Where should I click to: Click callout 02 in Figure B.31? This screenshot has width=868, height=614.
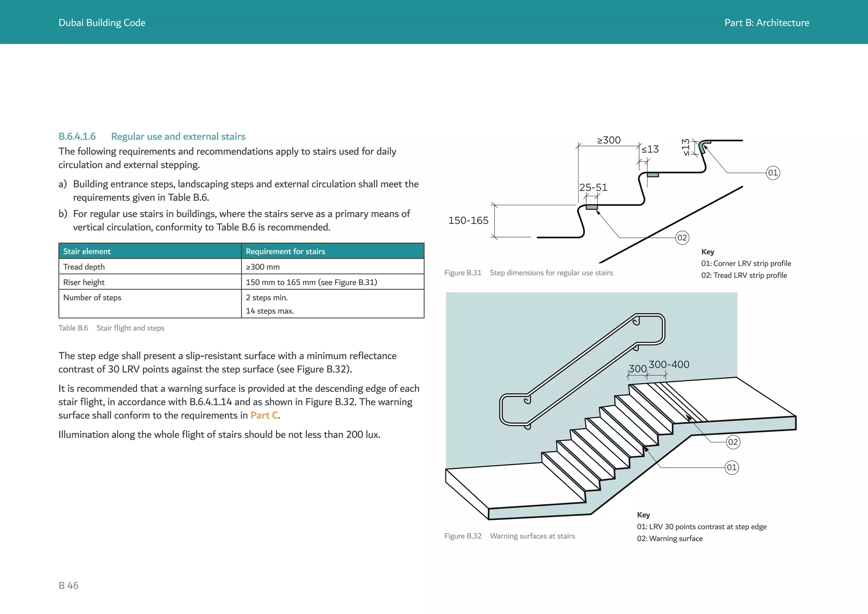tap(682, 238)
